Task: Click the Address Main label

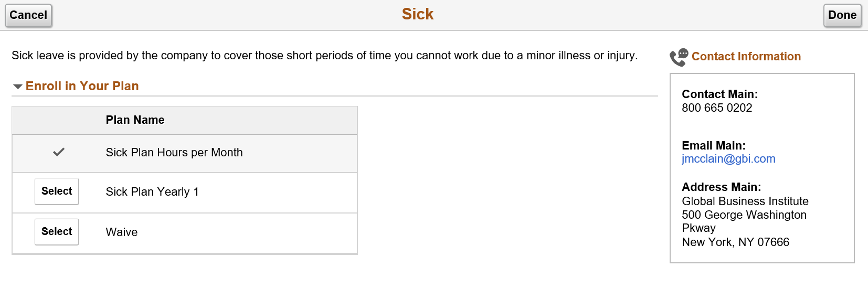Action: pyautogui.click(x=721, y=187)
